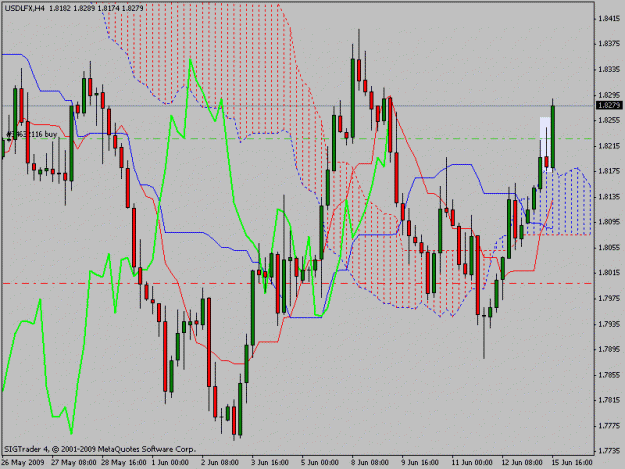Click price axis label 1.8415
The width and height of the screenshot is (625, 469).
[609, 18]
